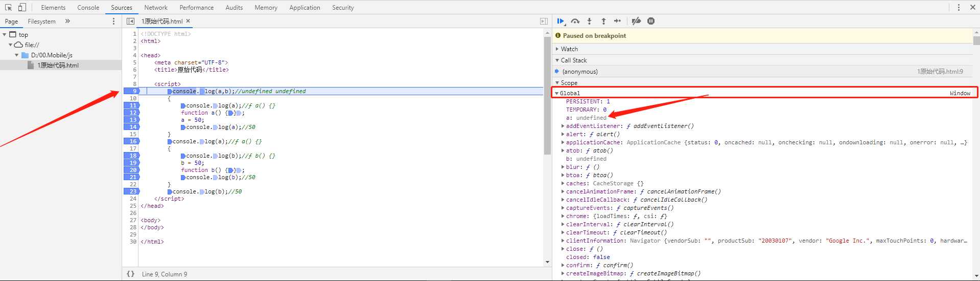
Task: Click the debugger sidebar scrollbar thumb
Action: [976, 40]
